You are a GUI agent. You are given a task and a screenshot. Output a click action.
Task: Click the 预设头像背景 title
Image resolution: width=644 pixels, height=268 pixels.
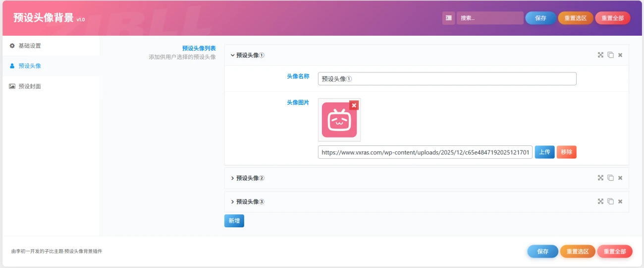pos(44,18)
